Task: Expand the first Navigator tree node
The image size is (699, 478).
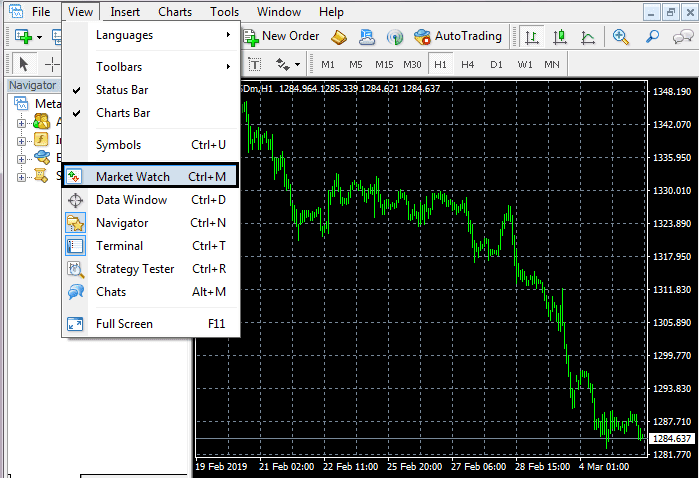Action: point(21,122)
